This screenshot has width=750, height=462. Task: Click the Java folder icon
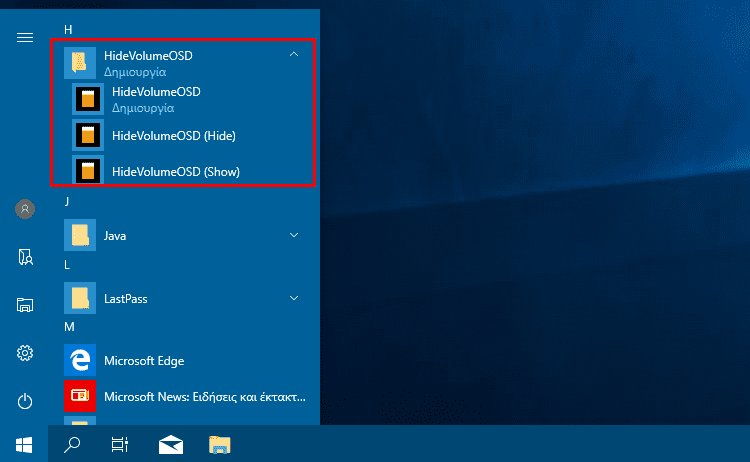(80, 235)
